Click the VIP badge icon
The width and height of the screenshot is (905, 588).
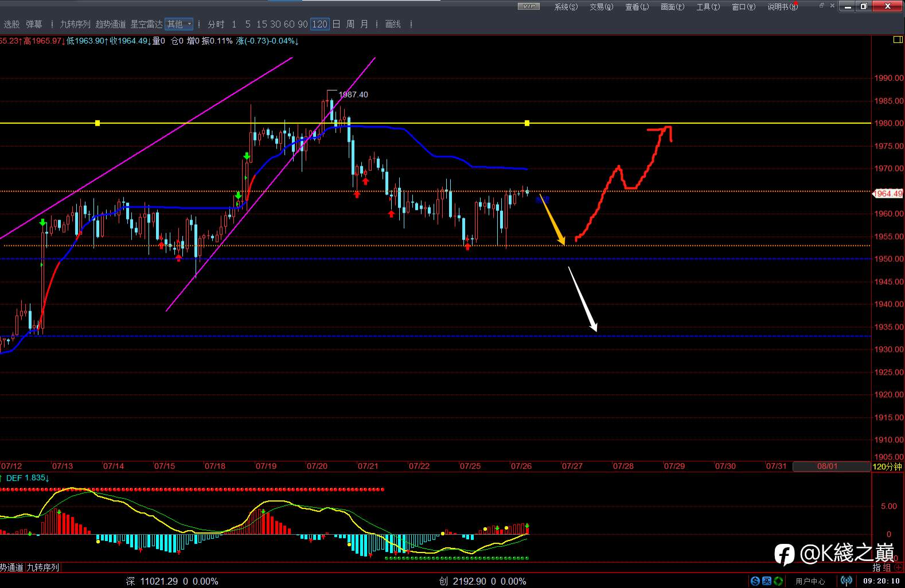pos(529,6)
